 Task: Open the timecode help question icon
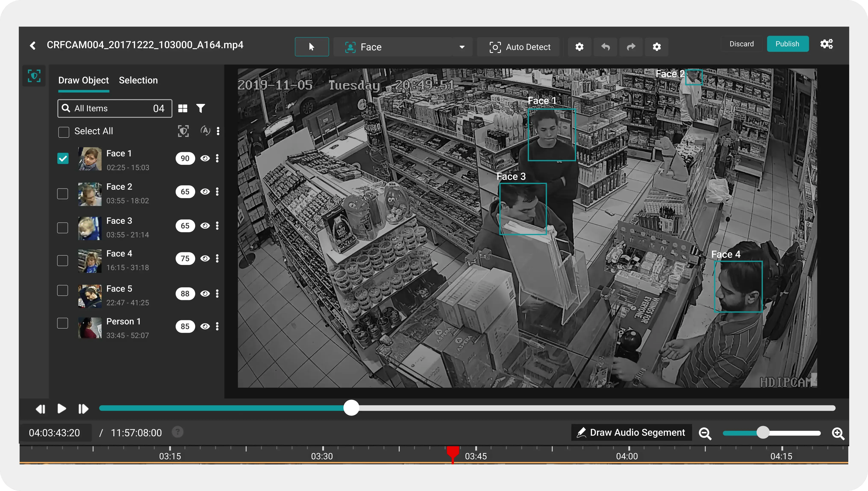click(x=178, y=432)
